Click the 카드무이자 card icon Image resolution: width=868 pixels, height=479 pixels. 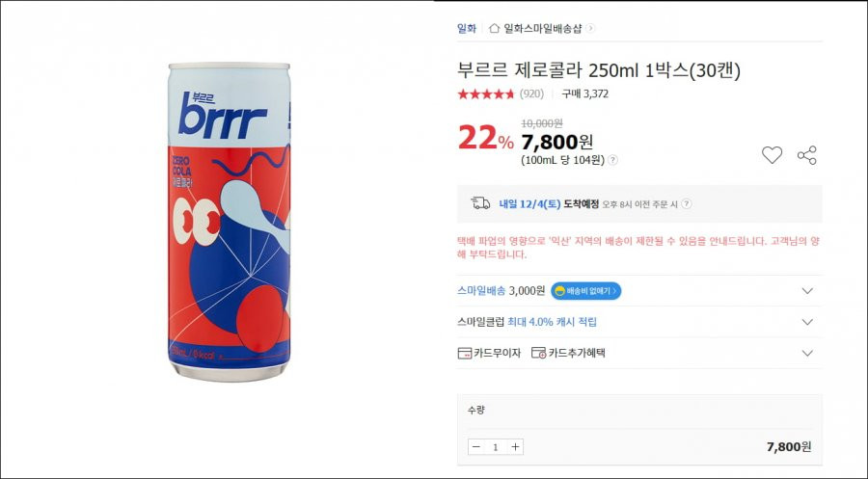[x=465, y=353]
